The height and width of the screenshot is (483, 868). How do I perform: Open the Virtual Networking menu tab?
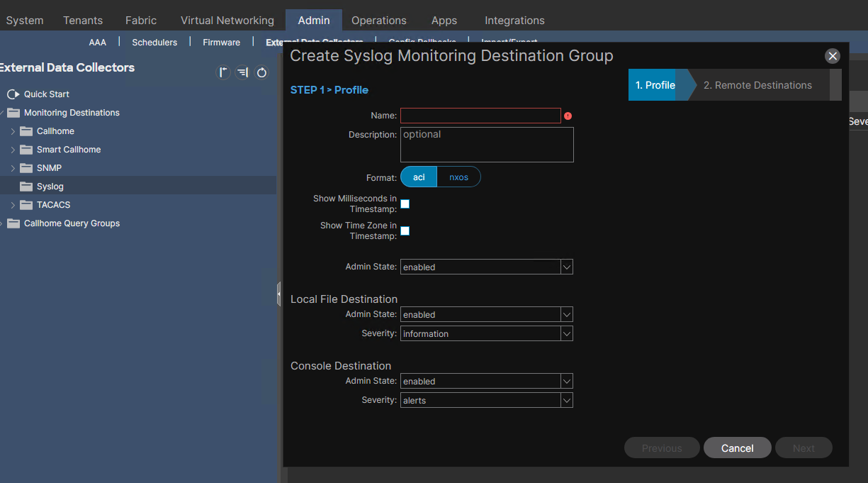[227, 21]
